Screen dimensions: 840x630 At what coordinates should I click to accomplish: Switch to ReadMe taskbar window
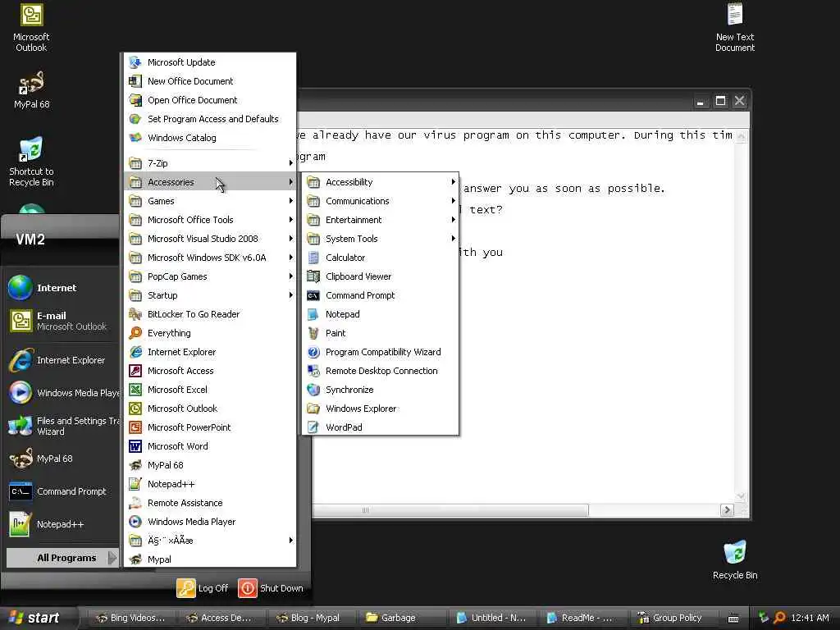tap(580, 618)
